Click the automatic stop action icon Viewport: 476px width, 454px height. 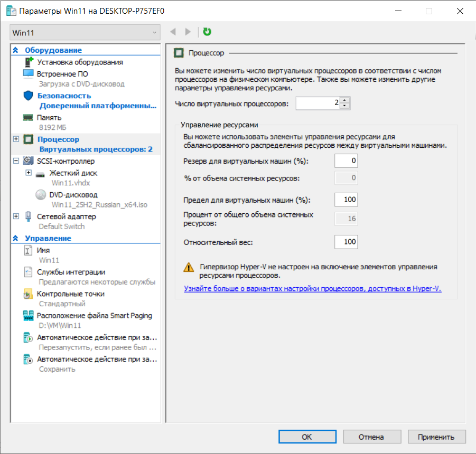[x=28, y=359]
